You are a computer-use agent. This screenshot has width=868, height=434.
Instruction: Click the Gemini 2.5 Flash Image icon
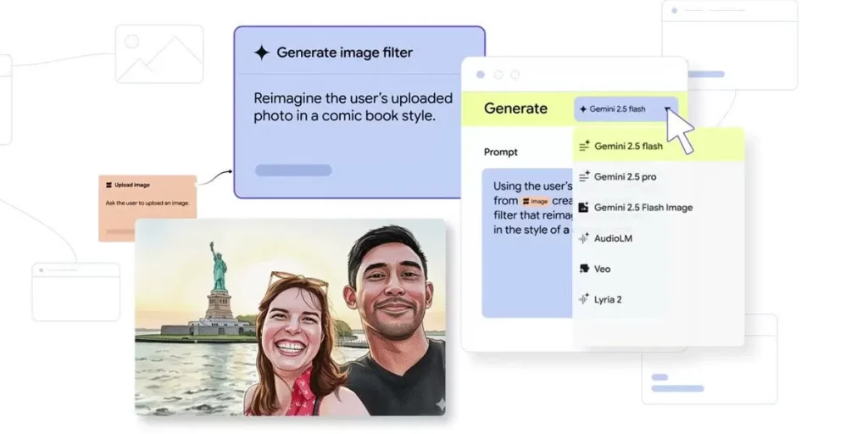[x=583, y=208]
